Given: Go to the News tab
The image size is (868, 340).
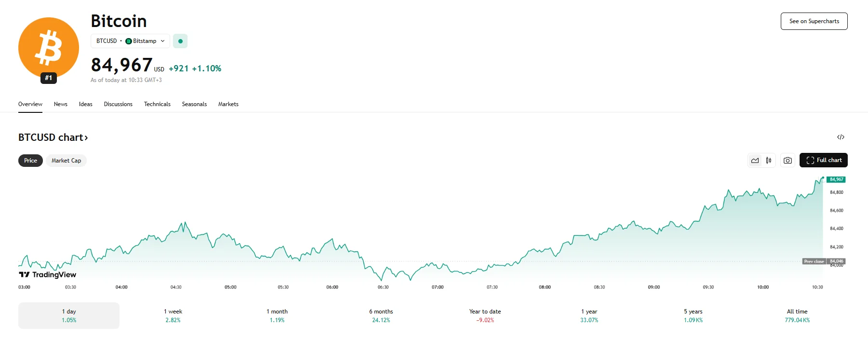Looking at the screenshot, I should coord(61,104).
